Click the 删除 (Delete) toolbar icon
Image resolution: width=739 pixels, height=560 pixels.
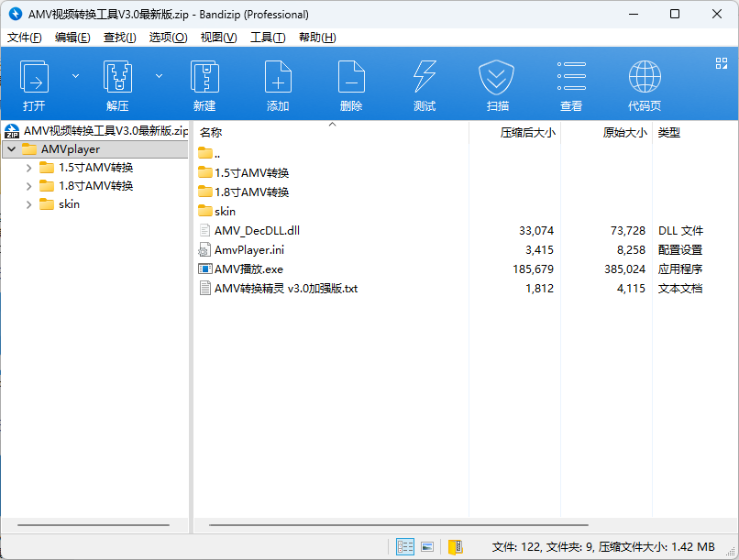[x=351, y=76]
